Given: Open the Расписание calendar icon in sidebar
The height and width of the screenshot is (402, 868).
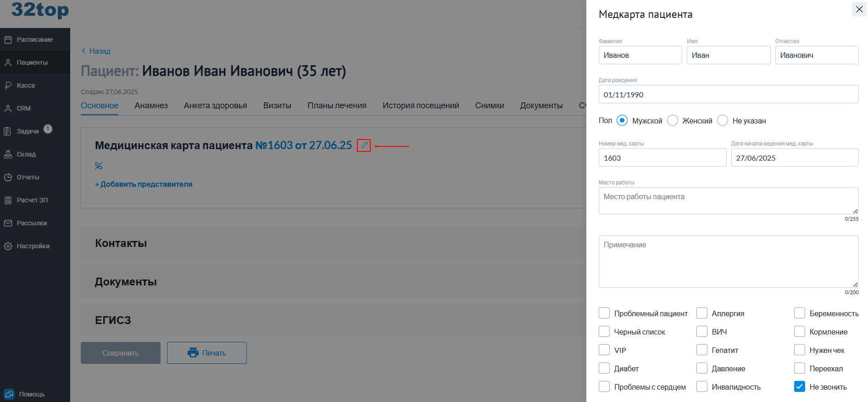Looking at the screenshot, I should [8, 39].
